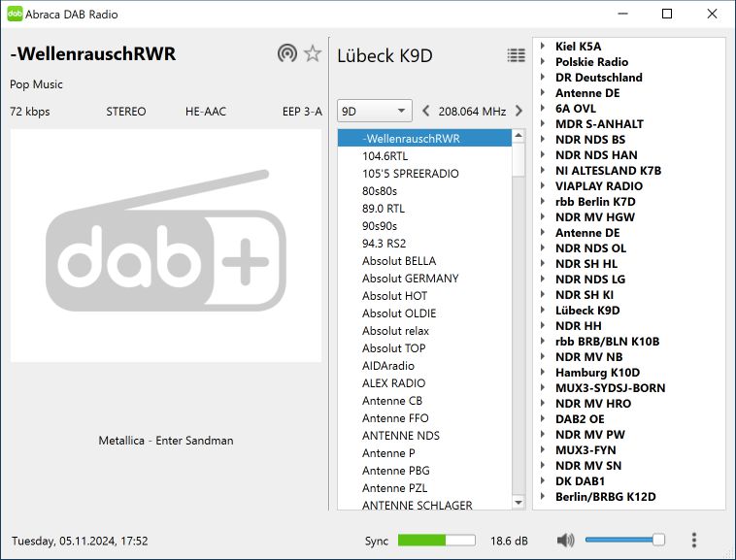Click the Abraca DAB app icon in title bar
The width and height of the screenshot is (736, 560).
point(15,14)
